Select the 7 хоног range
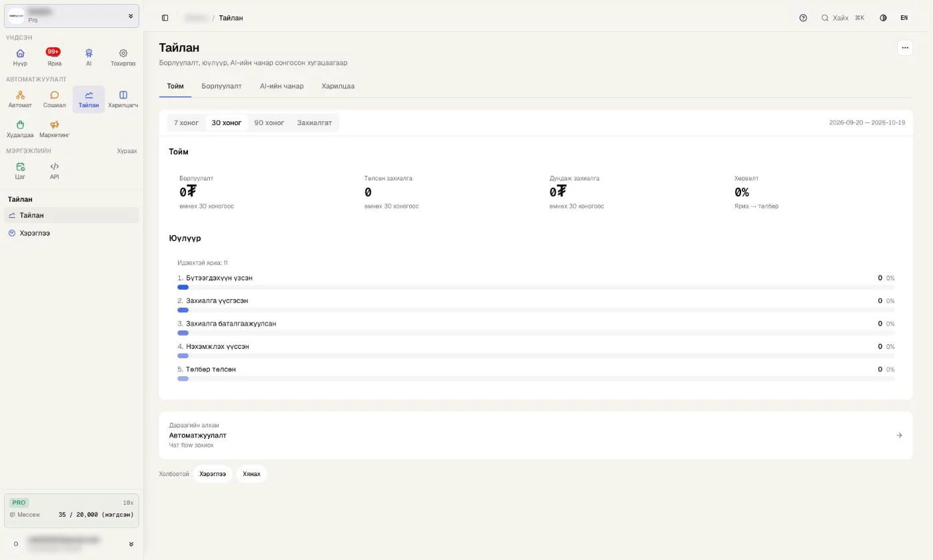This screenshot has height=560, width=933. click(x=186, y=123)
